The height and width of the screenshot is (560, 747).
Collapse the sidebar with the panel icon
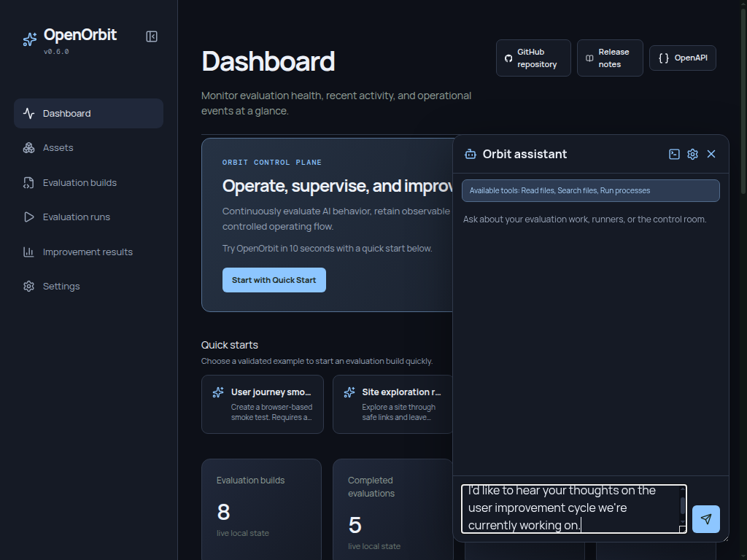tap(152, 36)
